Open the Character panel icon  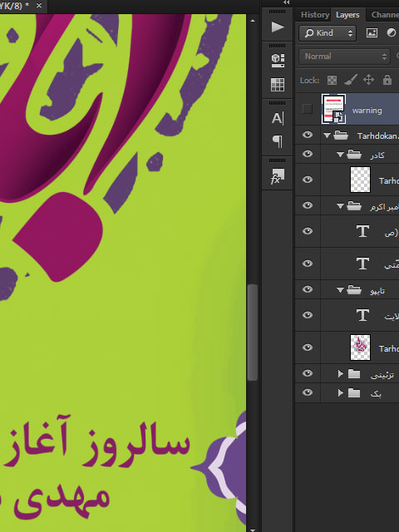[x=278, y=118]
